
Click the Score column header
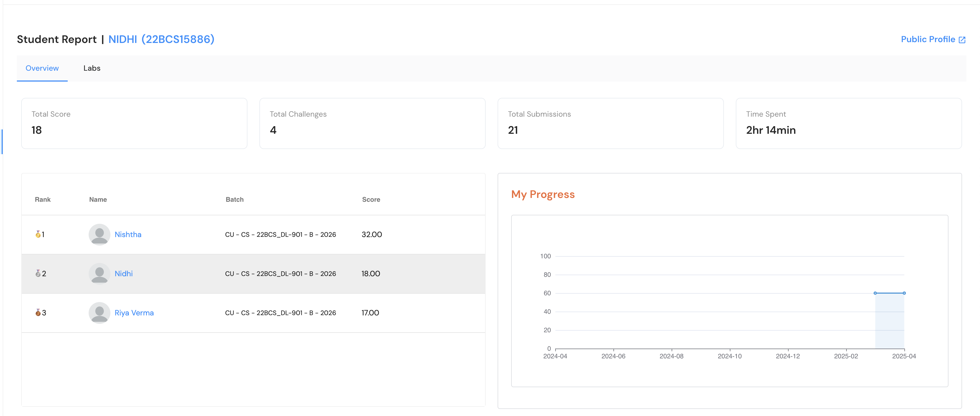coord(371,200)
